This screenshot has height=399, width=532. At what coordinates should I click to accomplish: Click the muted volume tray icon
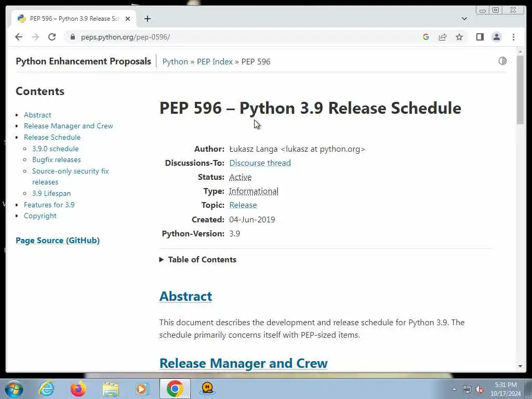point(480,390)
